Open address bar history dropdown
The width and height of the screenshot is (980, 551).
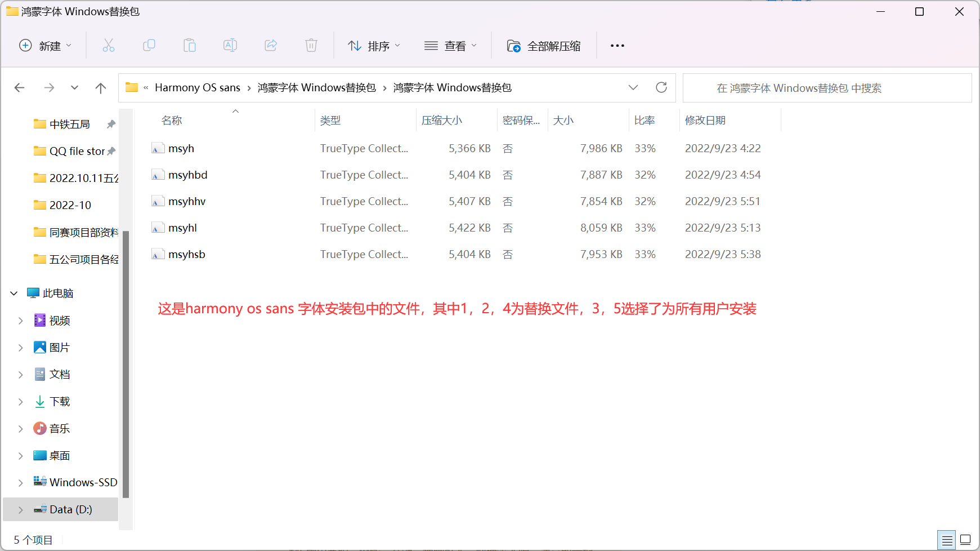tap(633, 87)
